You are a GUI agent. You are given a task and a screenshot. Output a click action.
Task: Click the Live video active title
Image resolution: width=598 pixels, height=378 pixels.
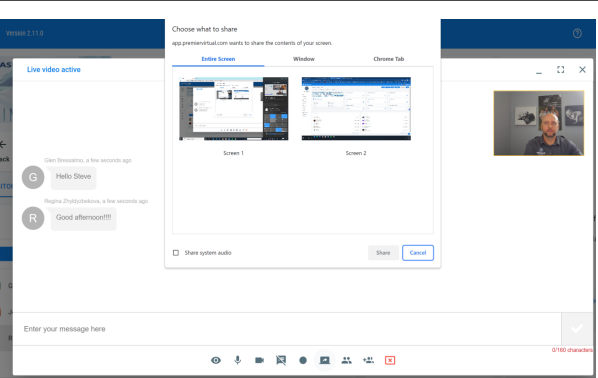click(x=54, y=69)
